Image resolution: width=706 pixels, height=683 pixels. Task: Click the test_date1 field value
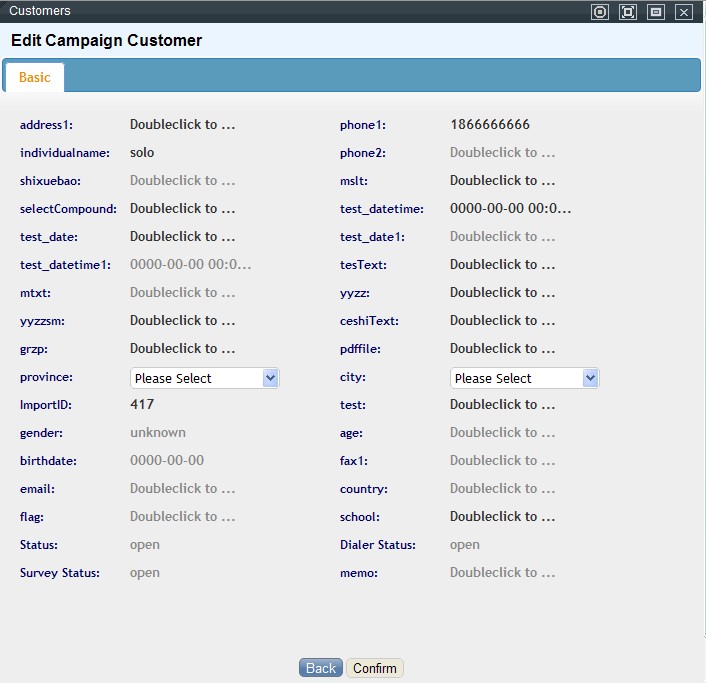(x=502, y=236)
